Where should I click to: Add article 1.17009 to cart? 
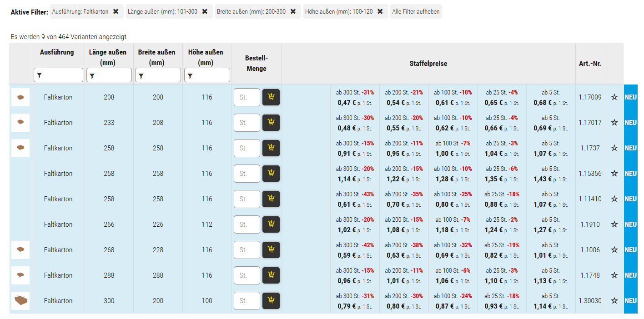[271, 97]
